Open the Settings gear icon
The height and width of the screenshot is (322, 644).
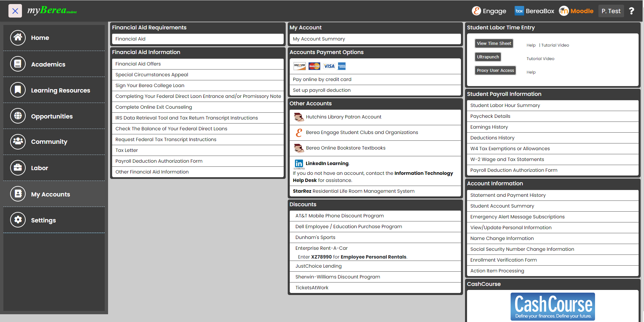click(18, 220)
